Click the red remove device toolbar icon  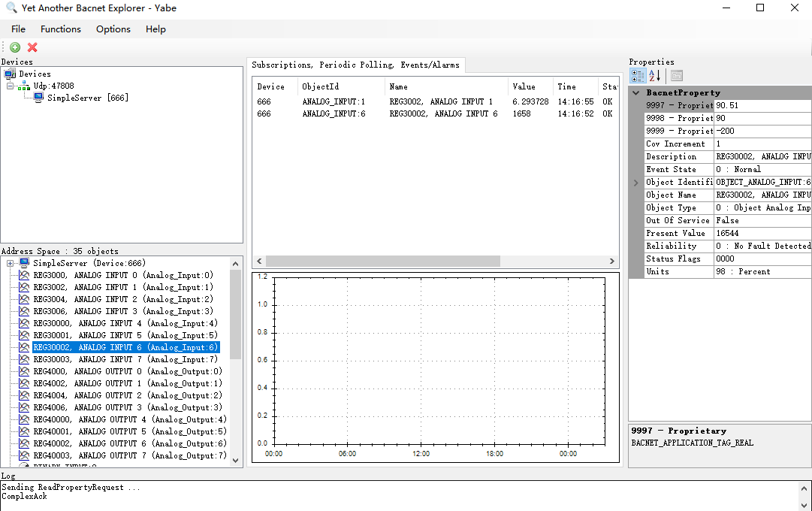pos(32,47)
